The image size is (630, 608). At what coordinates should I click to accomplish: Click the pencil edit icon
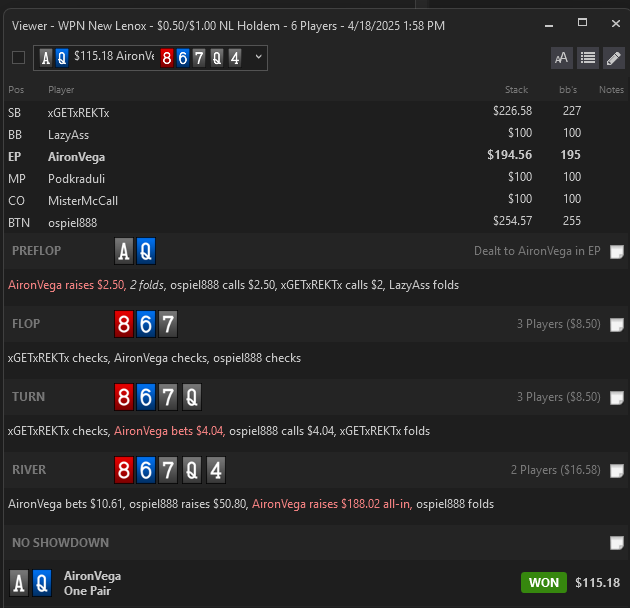614,58
